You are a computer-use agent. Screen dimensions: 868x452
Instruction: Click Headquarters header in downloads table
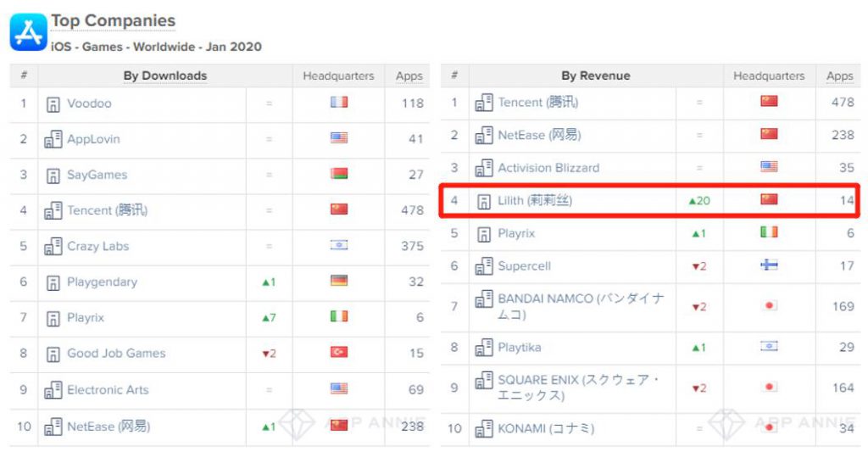[338, 75]
